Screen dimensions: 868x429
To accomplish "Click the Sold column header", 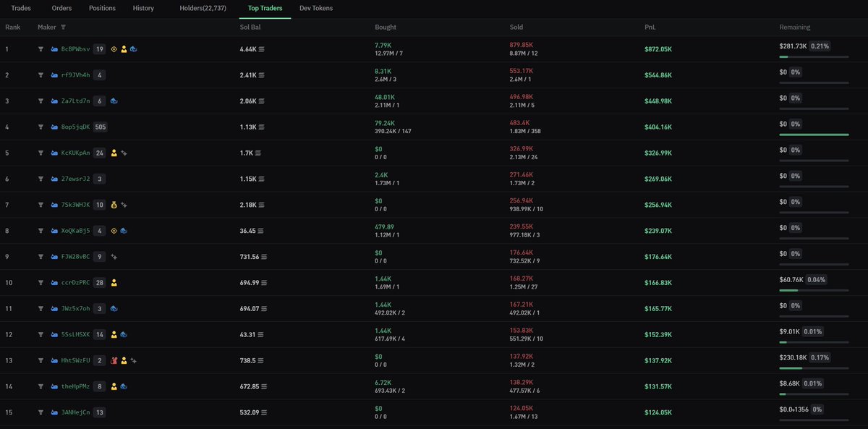I will (x=516, y=27).
